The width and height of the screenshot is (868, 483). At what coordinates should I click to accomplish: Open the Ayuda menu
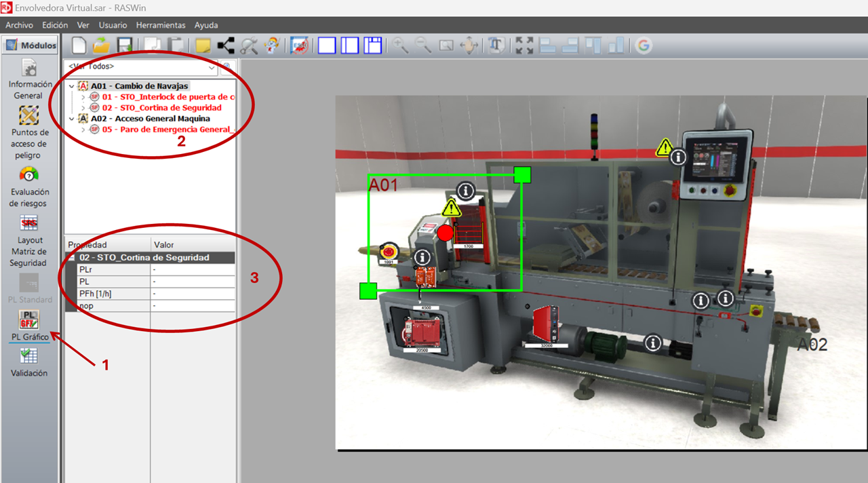(x=206, y=25)
